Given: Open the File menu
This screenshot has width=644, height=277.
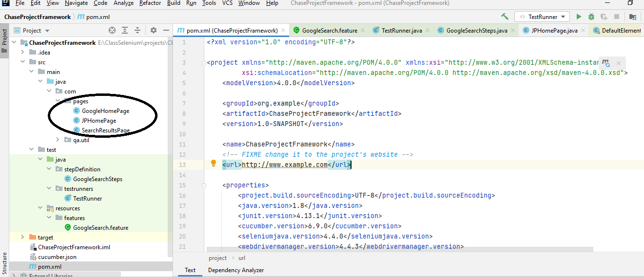Looking at the screenshot, I should (20, 3).
